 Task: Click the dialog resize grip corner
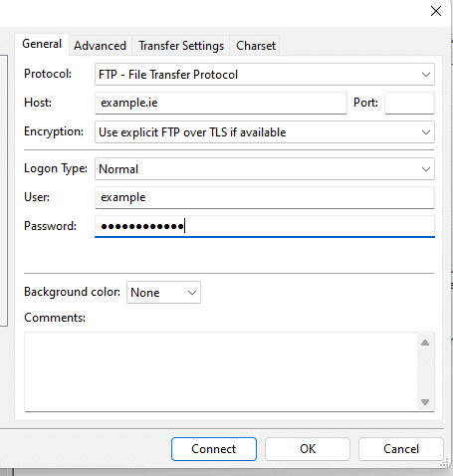coord(445,463)
